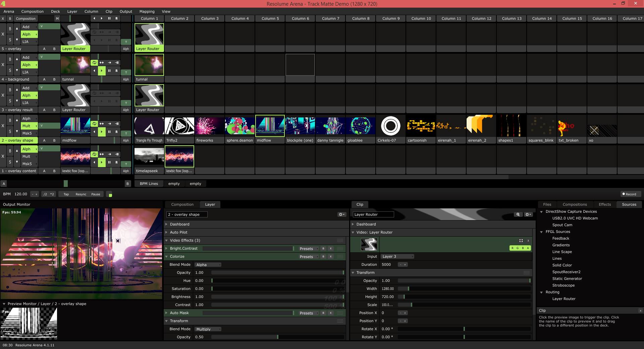Open the Input Layer 3 dropdown
Viewport: 644px width, 349px height.
click(x=397, y=257)
